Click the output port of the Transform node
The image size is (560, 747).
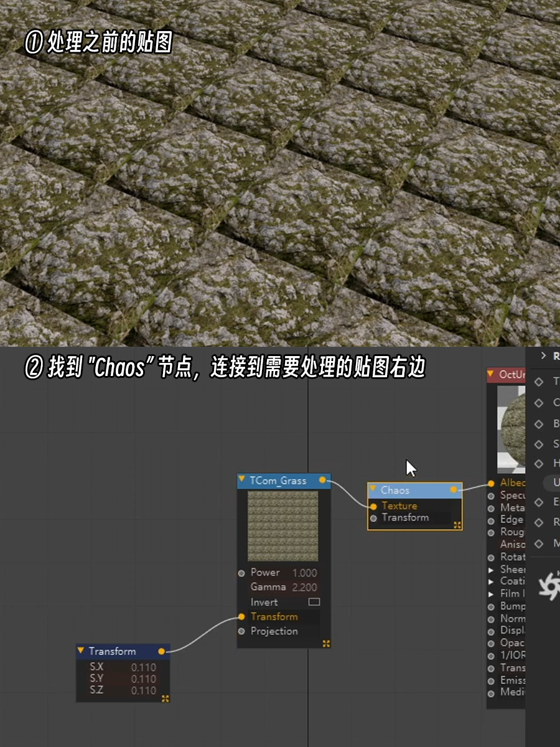click(162, 652)
